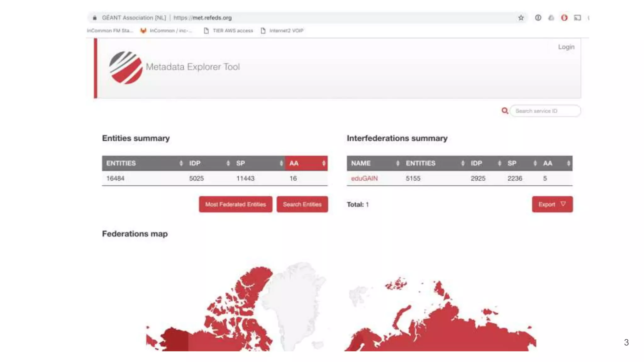Open the 1Password extension icon

coord(538,18)
